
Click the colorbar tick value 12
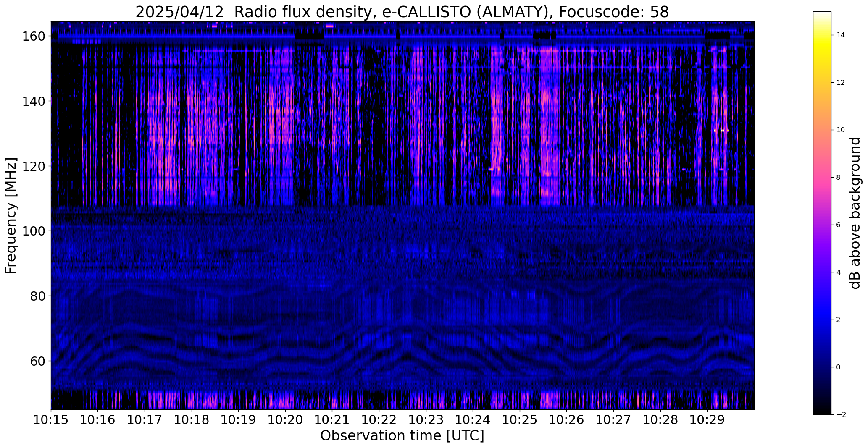click(x=841, y=83)
